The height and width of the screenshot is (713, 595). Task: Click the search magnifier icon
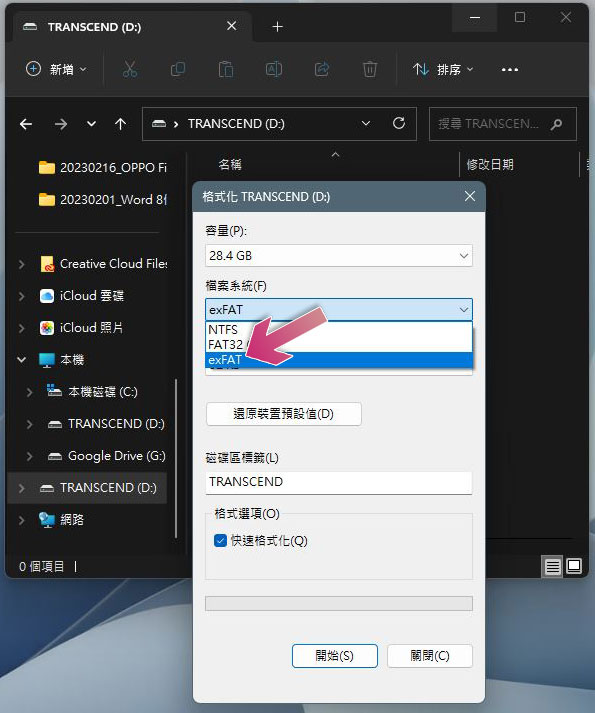[x=556, y=124]
